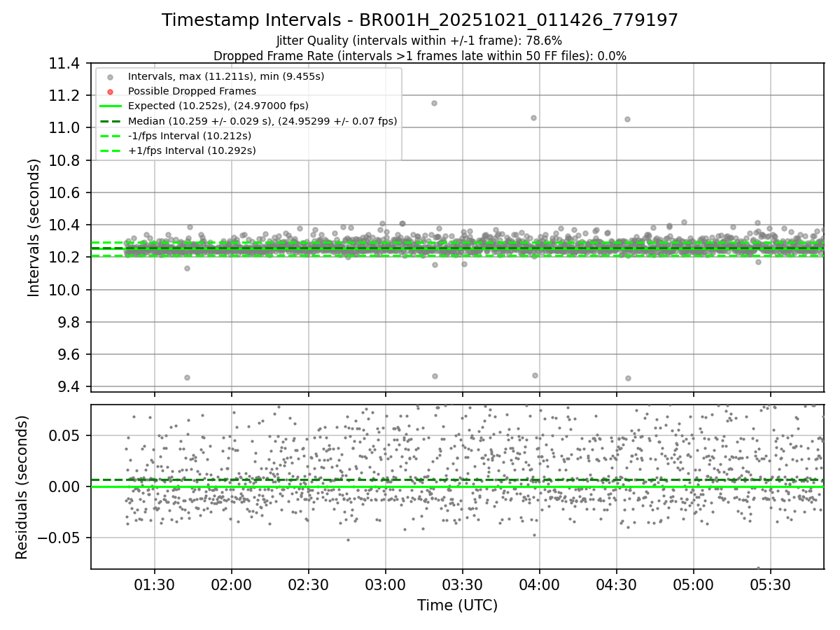Click the 11.06s outlier point just before 04:00
This screenshot has width=840, height=630.
(533, 118)
